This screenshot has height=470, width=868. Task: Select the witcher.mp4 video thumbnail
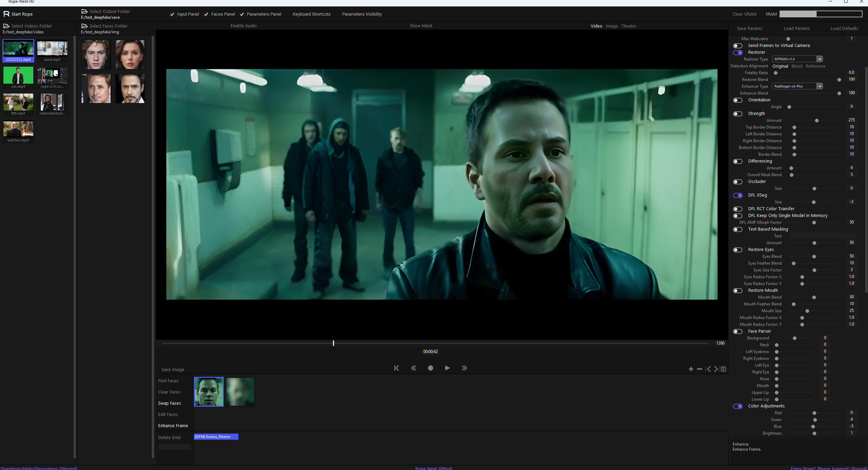click(x=18, y=132)
